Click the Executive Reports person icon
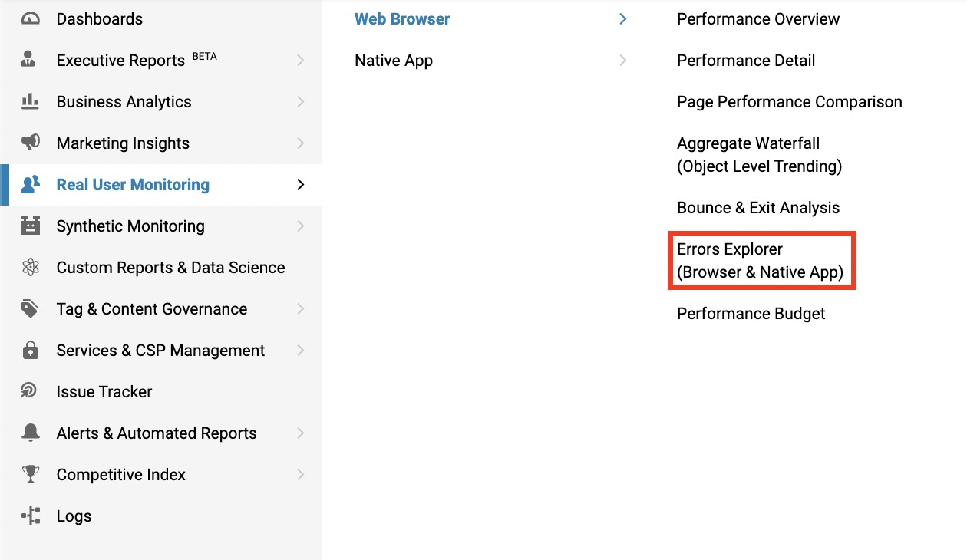The width and height of the screenshot is (967, 560). (29, 61)
